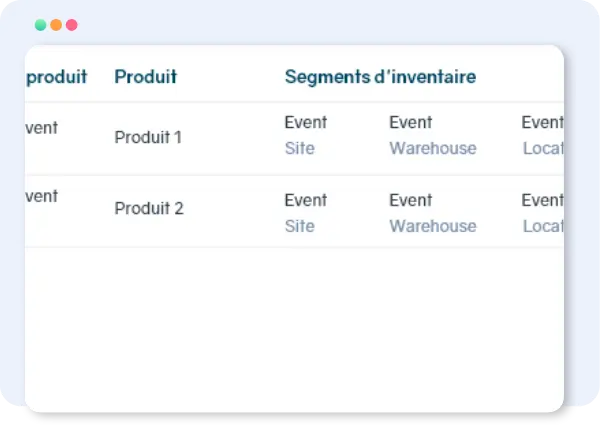Click the Produit column header

click(145, 76)
